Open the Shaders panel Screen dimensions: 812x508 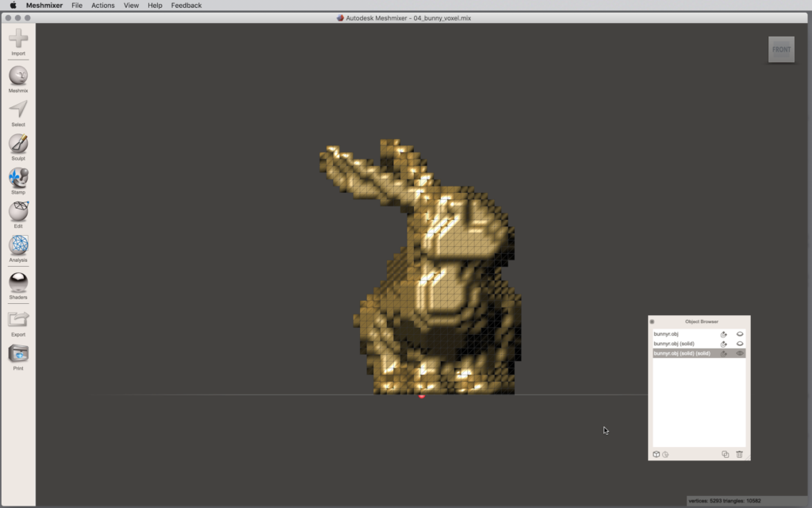tap(18, 283)
